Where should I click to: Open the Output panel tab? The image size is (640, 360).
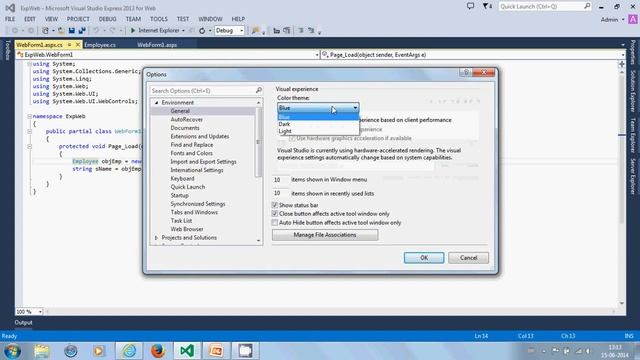coord(23,322)
